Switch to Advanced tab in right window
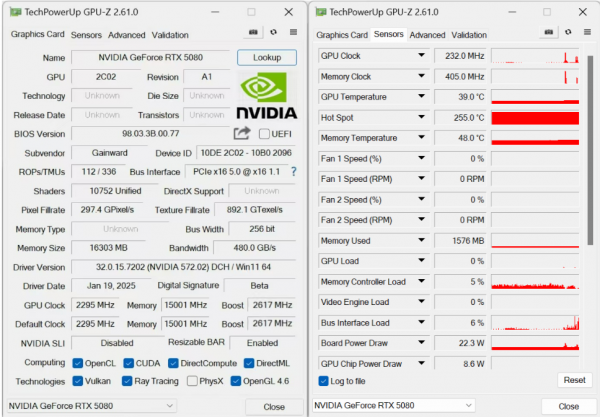The image size is (600, 417). coord(427,35)
